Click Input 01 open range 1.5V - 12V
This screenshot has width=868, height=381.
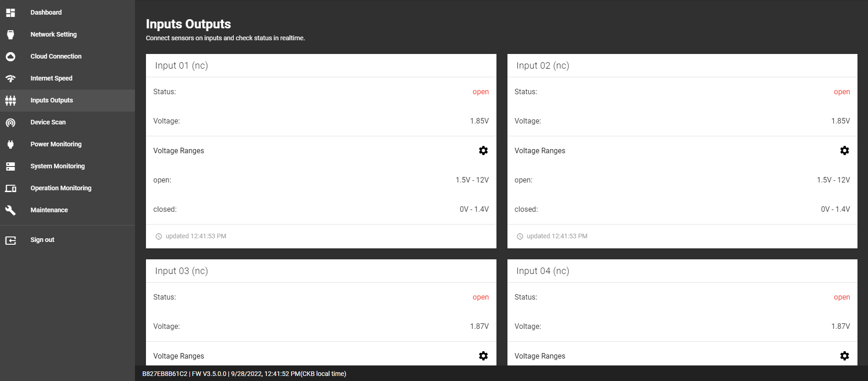[x=472, y=180]
